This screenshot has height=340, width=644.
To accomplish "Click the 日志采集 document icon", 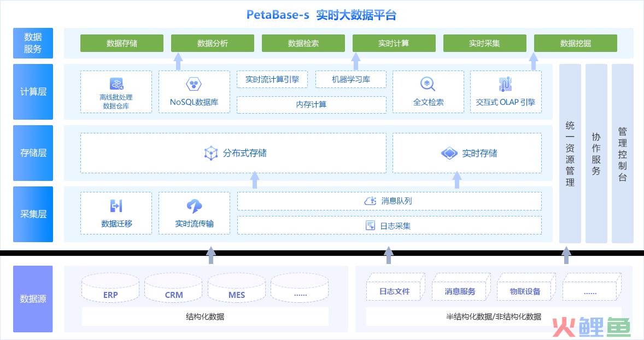I will (371, 225).
